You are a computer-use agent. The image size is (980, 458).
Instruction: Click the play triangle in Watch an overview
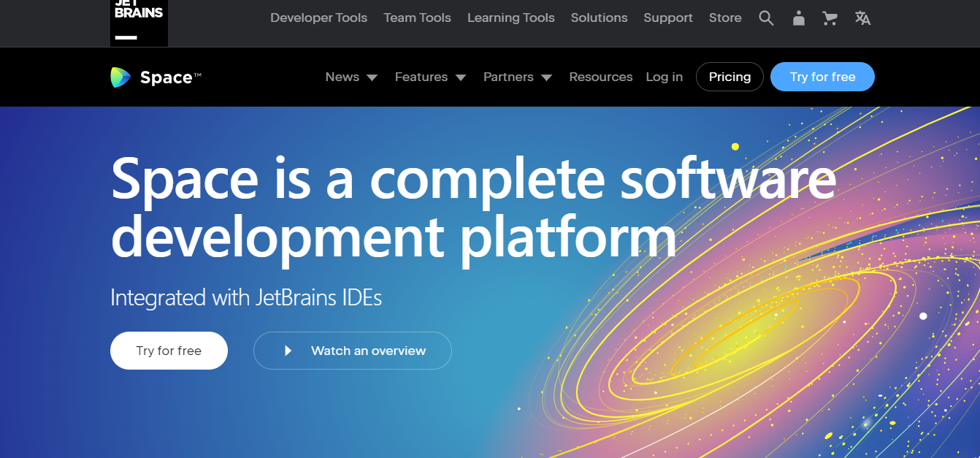pos(288,351)
